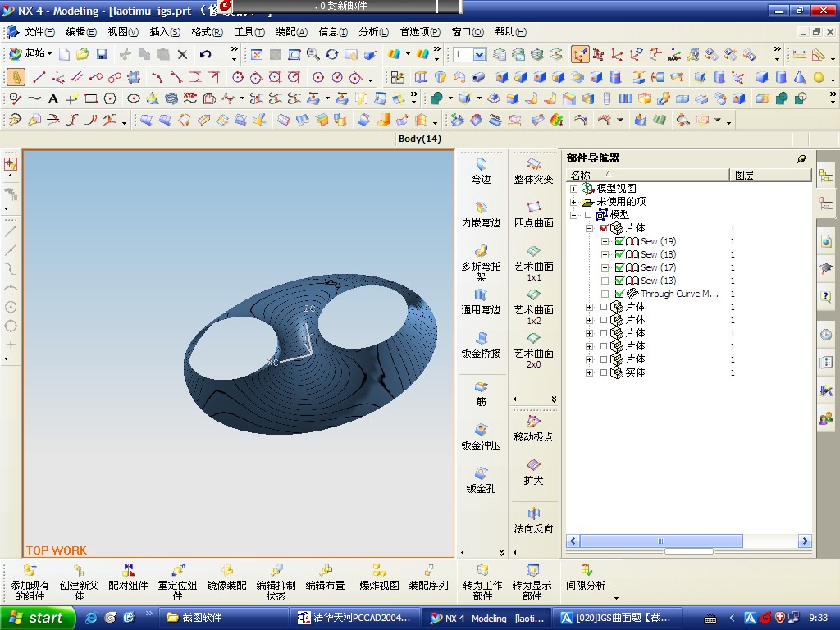Pin the 部件导航器 panel
Screen dimensions: 840x630
[801, 158]
